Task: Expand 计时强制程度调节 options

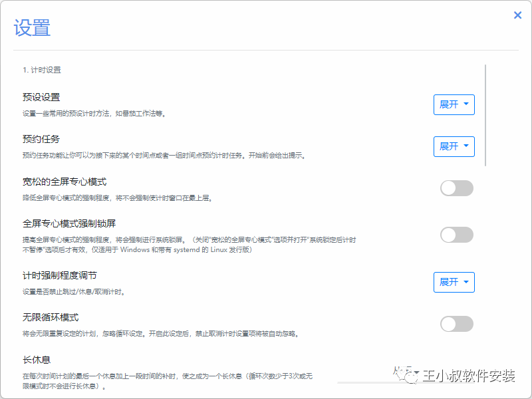Action: click(454, 282)
